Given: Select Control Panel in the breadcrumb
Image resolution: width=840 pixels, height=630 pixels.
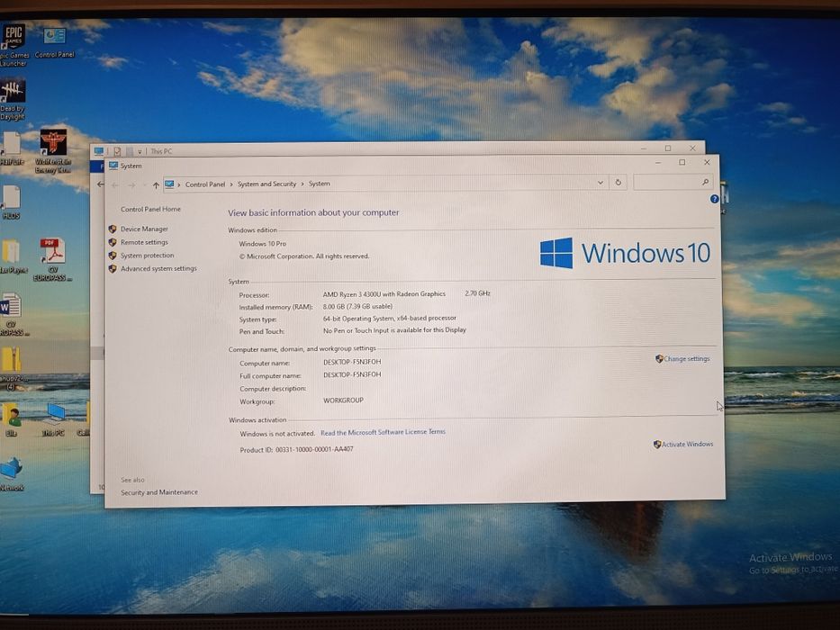Looking at the screenshot, I should click(205, 184).
